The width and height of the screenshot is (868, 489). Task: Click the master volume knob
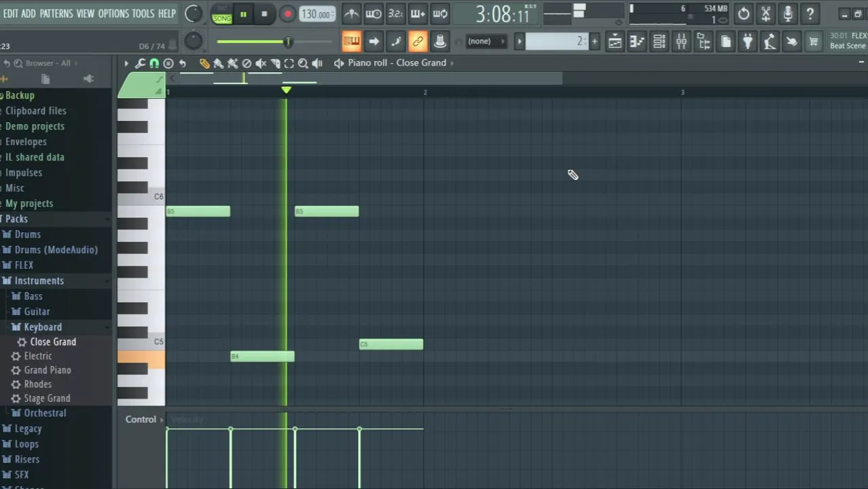pos(193,14)
